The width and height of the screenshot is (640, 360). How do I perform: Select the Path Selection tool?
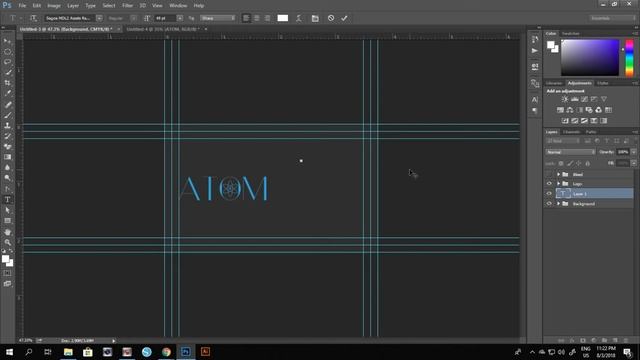coord(7,210)
